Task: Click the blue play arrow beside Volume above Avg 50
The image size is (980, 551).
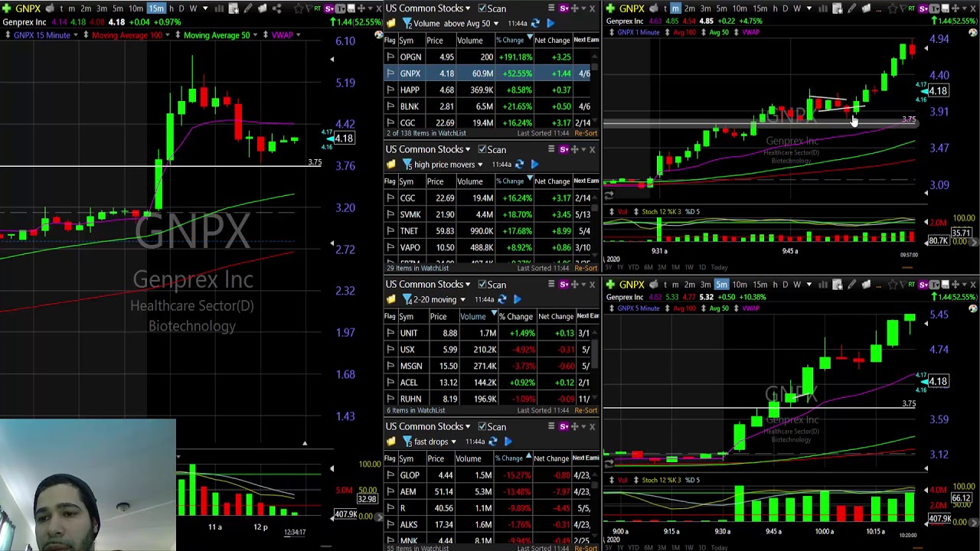Action: point(550,24)
